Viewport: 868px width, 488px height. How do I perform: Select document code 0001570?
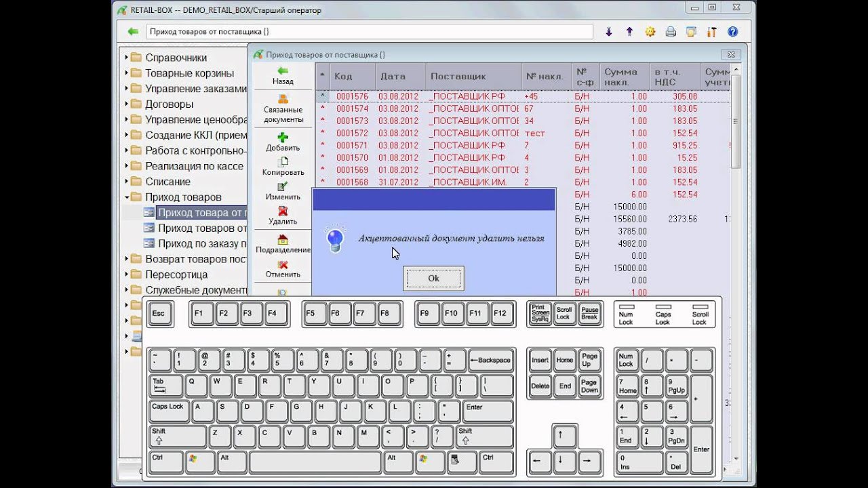click(352, 157)
